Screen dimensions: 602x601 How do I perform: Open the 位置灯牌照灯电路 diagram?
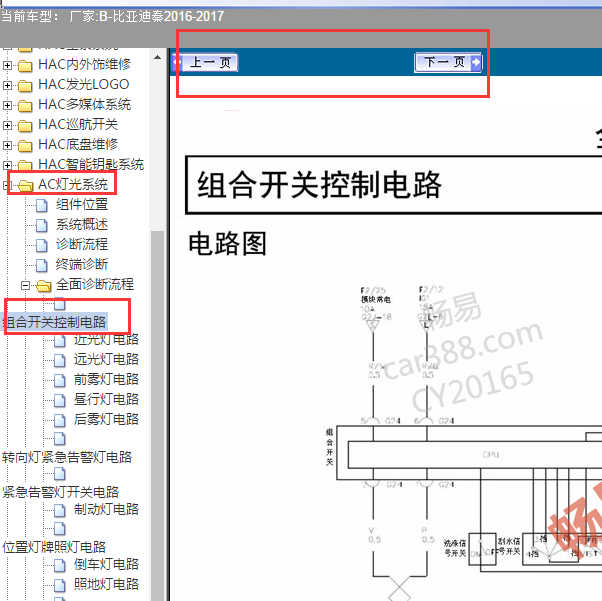[54, 548]
